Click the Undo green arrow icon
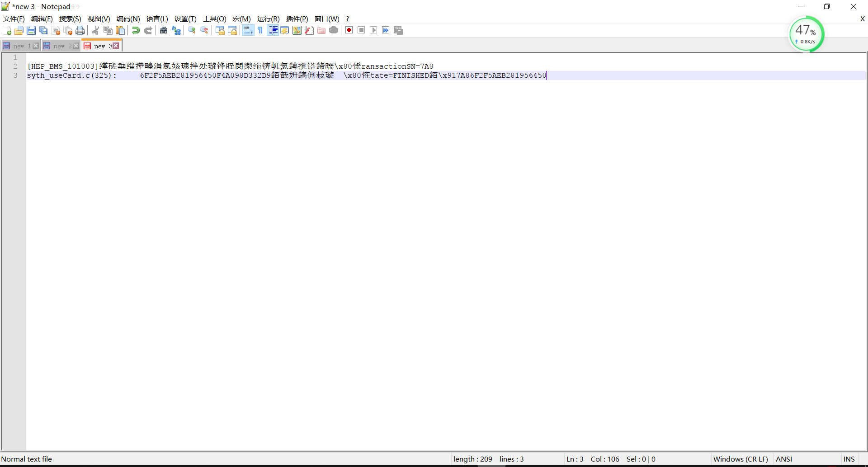Image resolution: width=868 pixels, height=467 pixels. (136, 30)
